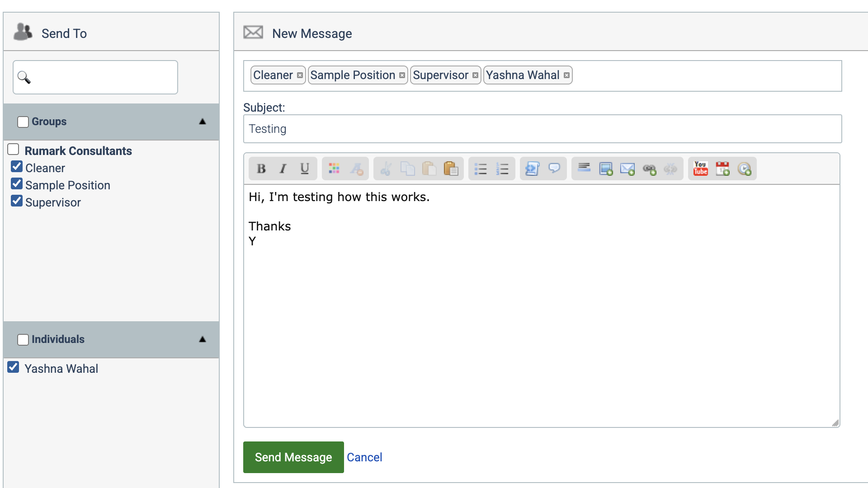Click inside the message body text area
868x488 pixels.
tap(542, 306)
